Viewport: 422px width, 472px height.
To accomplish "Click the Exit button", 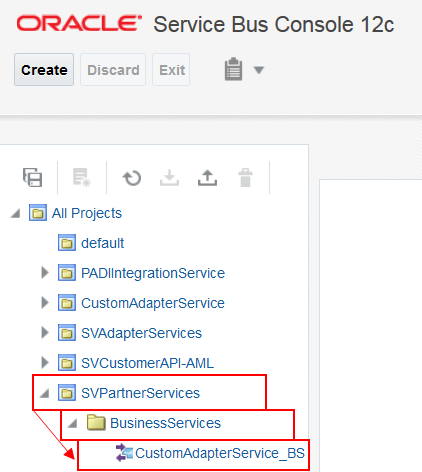I will (x=171, y=70).
